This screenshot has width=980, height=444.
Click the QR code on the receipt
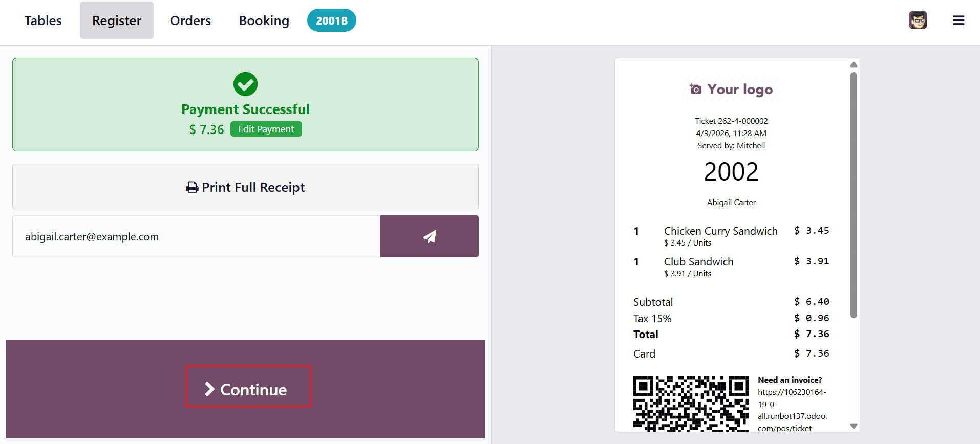pos(691,404)
